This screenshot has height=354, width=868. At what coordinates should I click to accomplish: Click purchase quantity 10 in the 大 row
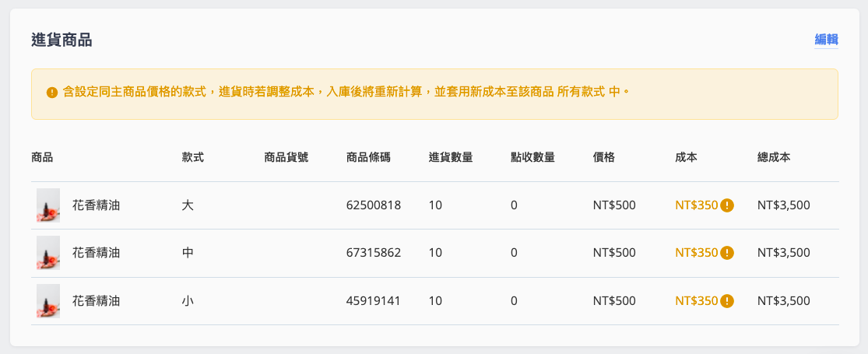point(435,205)
